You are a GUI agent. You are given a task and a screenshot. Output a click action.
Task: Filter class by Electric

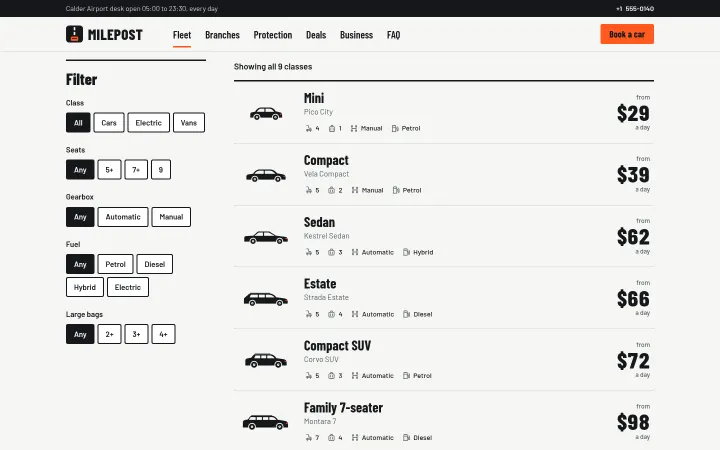pyautogui.click(x=148, y=123)
